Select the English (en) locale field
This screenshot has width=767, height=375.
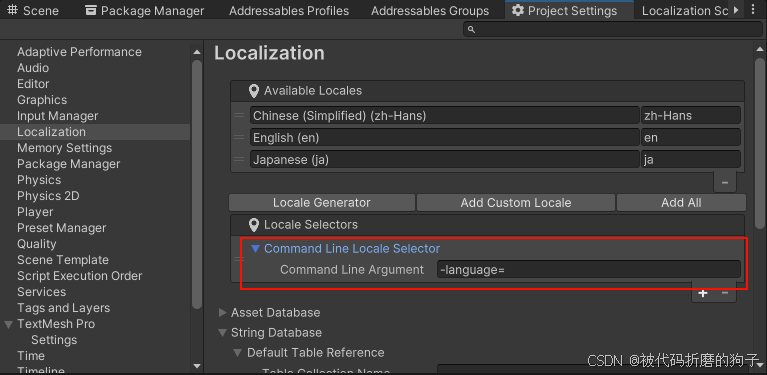[x=444, y=138]
